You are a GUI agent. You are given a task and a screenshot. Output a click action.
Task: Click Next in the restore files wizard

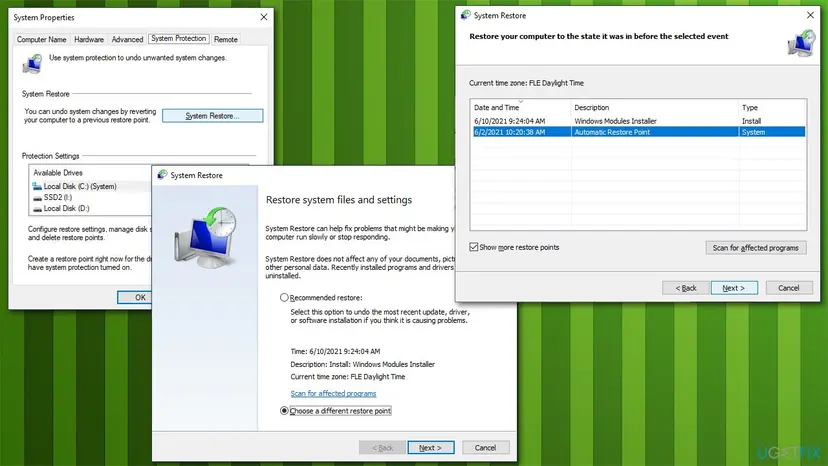tap(430, 448)
